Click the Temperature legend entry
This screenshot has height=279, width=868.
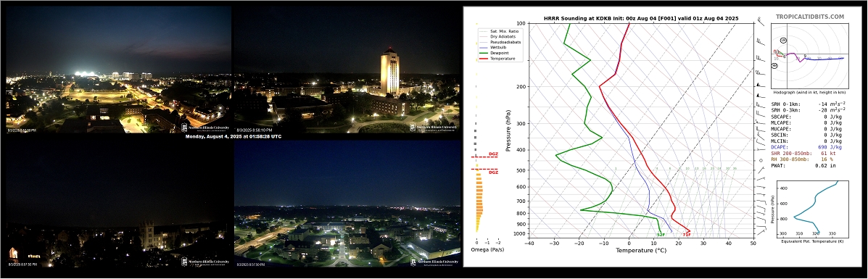497,58
